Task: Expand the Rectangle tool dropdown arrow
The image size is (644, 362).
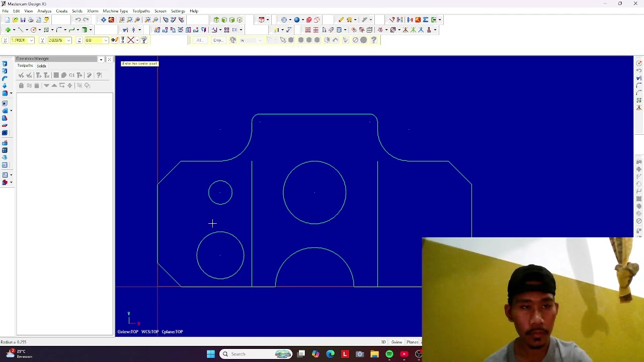Action: 52,30
